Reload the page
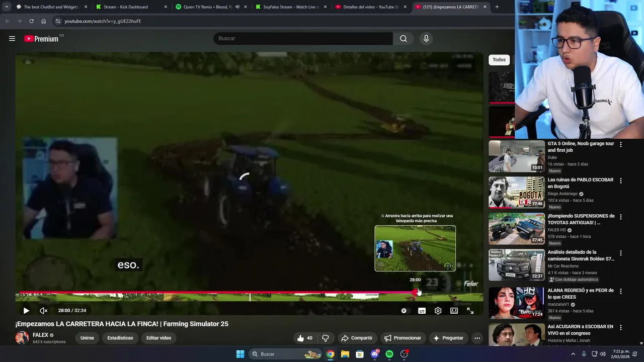The width and height of the screenshot is (644, 362). [x=31, y=21]
